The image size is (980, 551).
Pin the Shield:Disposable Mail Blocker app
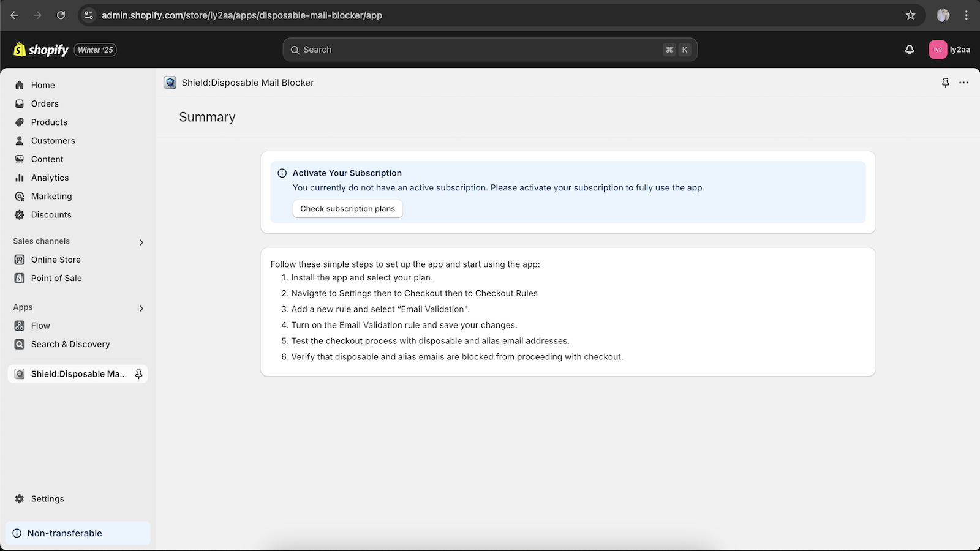[946, 83]
